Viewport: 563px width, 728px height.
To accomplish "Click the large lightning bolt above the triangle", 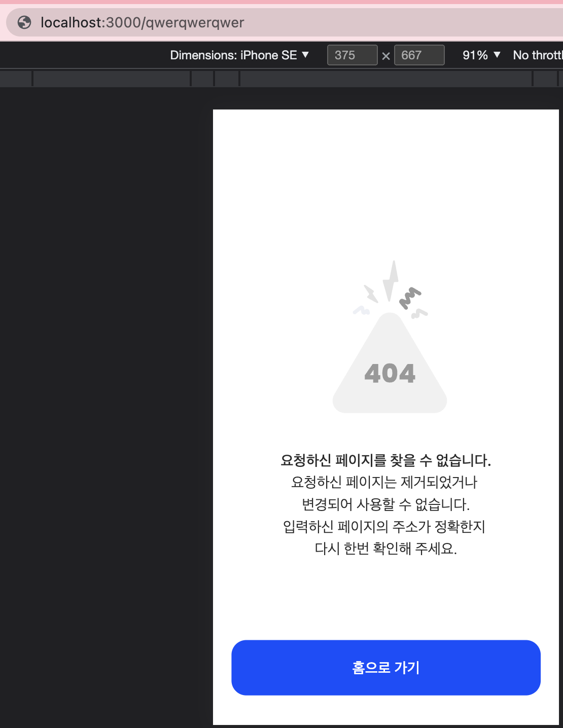I will point(391,281).
